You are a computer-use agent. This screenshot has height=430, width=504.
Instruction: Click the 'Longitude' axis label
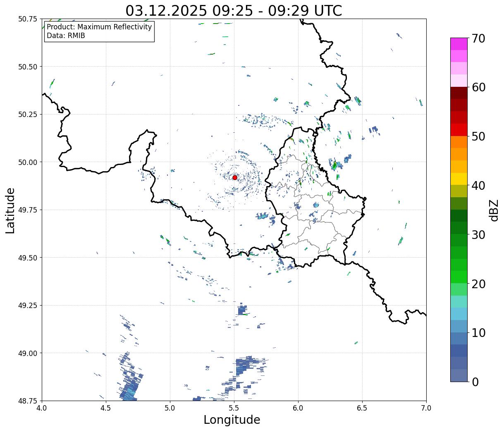(x=232, y=420)
